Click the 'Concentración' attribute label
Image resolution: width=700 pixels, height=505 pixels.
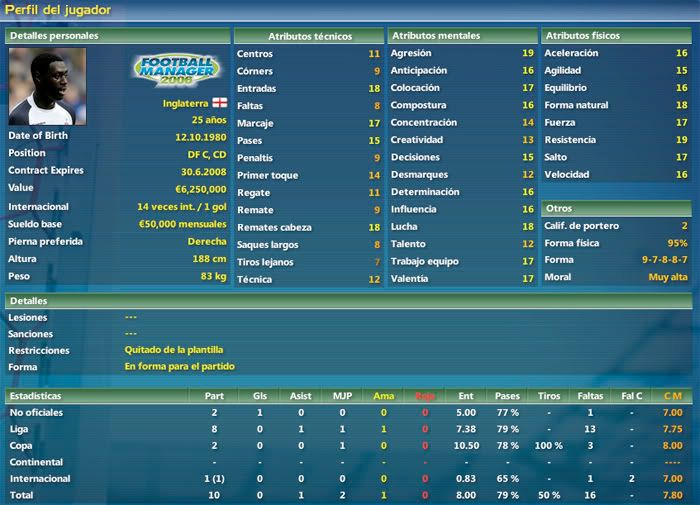click(x=424, y=123)
